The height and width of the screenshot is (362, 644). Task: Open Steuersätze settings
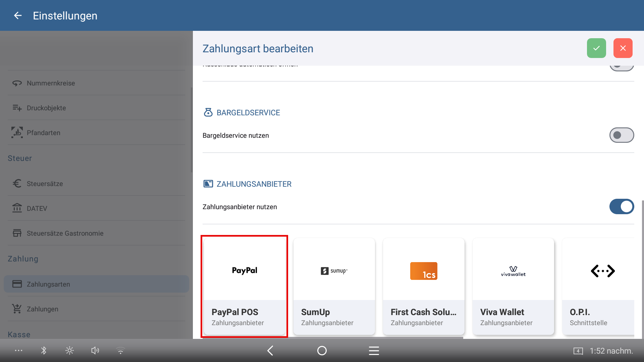[96, 184]
